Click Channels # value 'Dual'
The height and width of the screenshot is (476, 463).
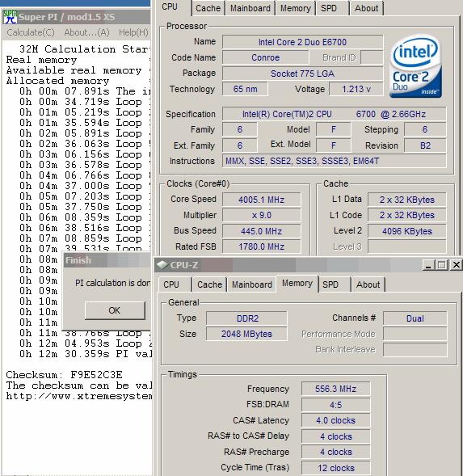click(415, 318)
